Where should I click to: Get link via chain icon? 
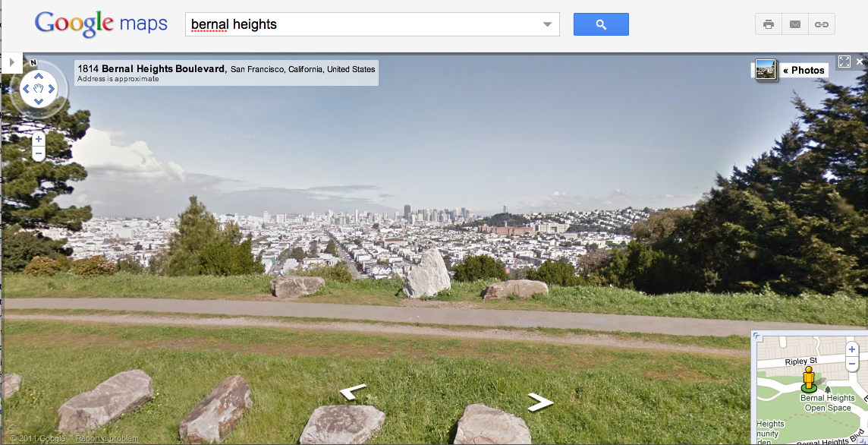pyautogui.click(x=822, y=24)
